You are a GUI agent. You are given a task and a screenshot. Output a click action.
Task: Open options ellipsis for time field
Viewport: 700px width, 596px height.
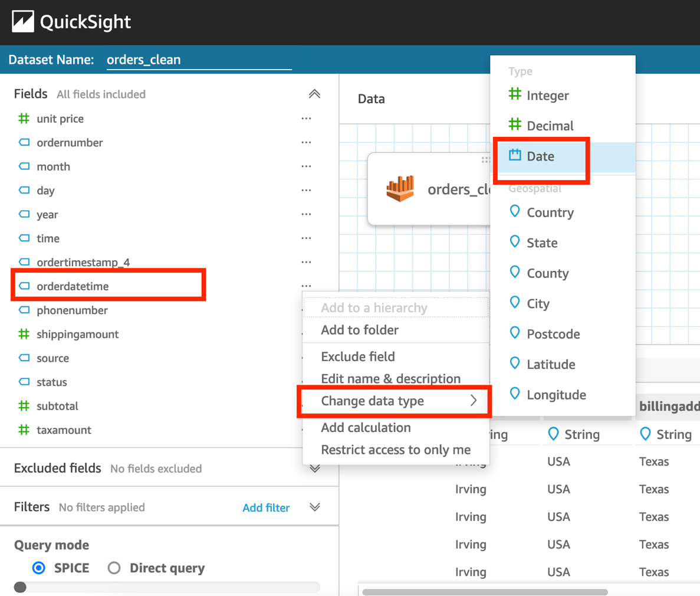(x=306, y=238)
